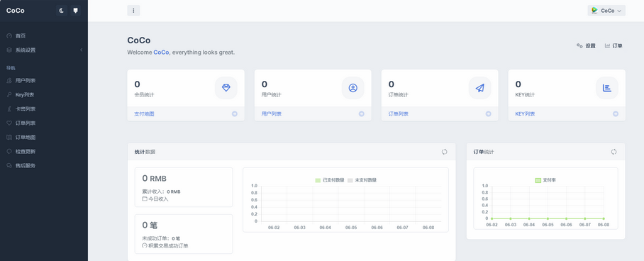Image resolution: width=644 pixels, height=261 pixels.
Task: Open the three-dot menu button
Action: [133, 11]
